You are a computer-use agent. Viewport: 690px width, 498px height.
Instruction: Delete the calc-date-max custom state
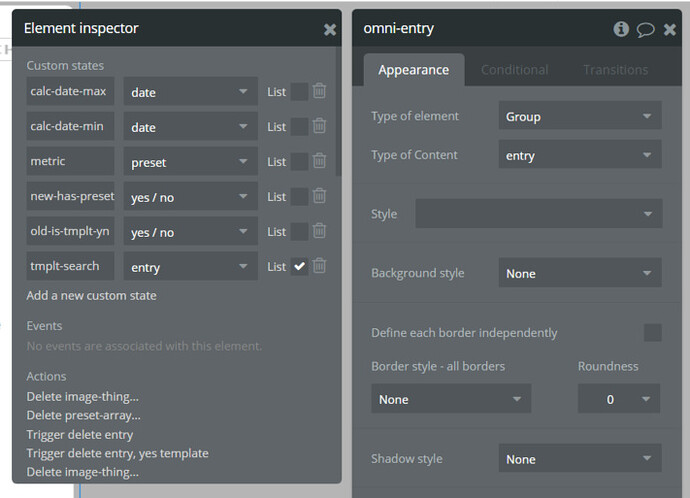click(x=319, y=92)
